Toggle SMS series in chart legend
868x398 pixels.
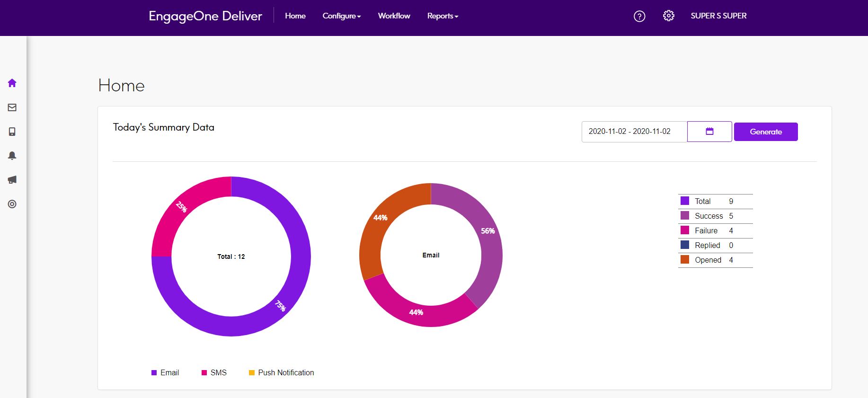coord(214,373)
